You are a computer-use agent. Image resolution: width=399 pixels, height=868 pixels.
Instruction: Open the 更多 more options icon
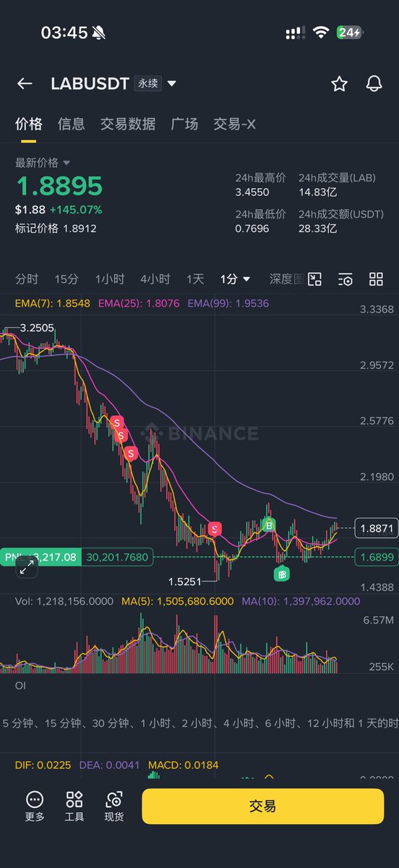[x=35, y=806]
